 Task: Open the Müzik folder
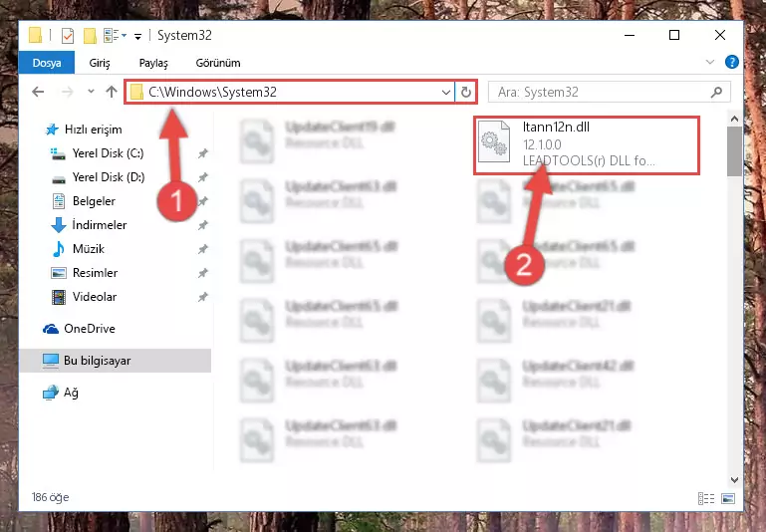78,249
